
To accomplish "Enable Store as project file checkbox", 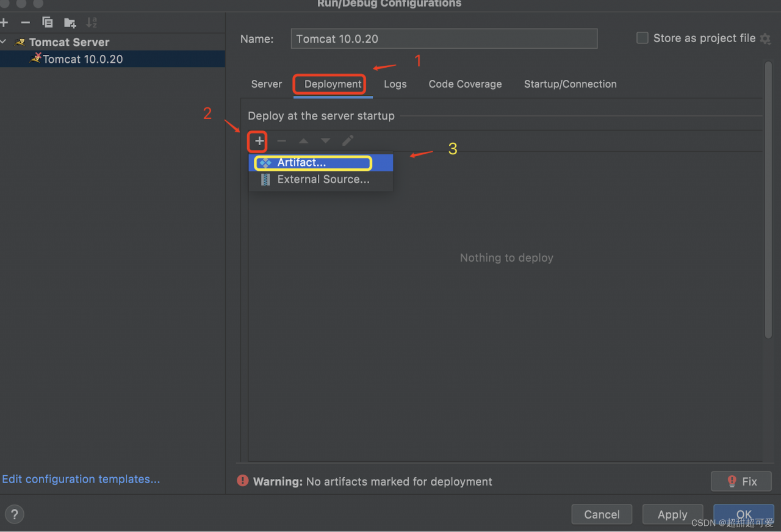I will click(642, 38).
